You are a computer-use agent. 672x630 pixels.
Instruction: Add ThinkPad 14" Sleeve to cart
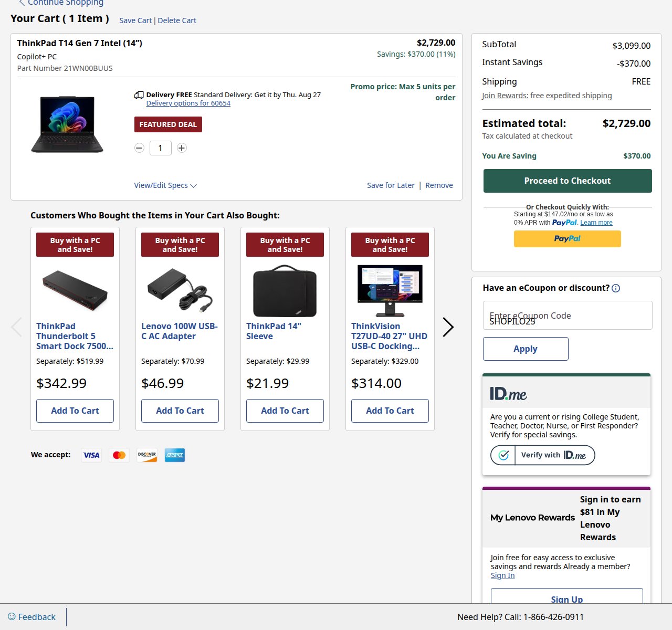point(285,411)
